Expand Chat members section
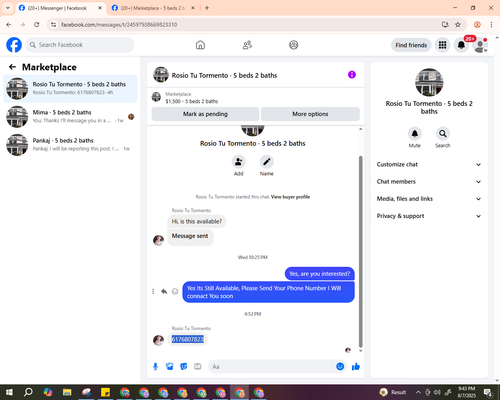This screenshot has height=400, width=500. click(429, 182)
